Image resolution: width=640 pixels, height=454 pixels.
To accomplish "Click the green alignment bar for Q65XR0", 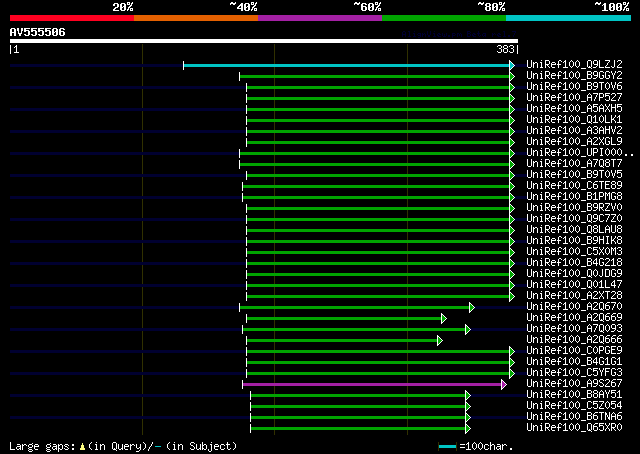I will [358, 429].
